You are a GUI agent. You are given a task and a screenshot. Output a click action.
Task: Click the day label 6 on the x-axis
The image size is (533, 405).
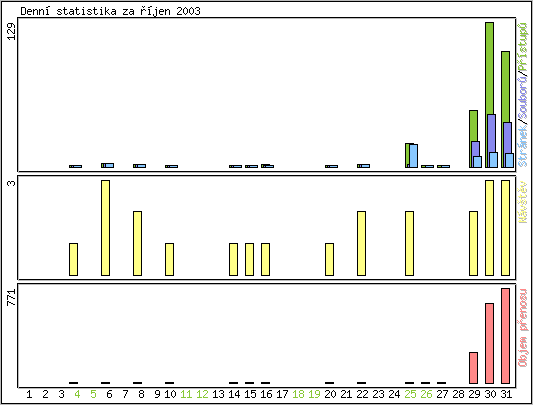tap(109, 394)
